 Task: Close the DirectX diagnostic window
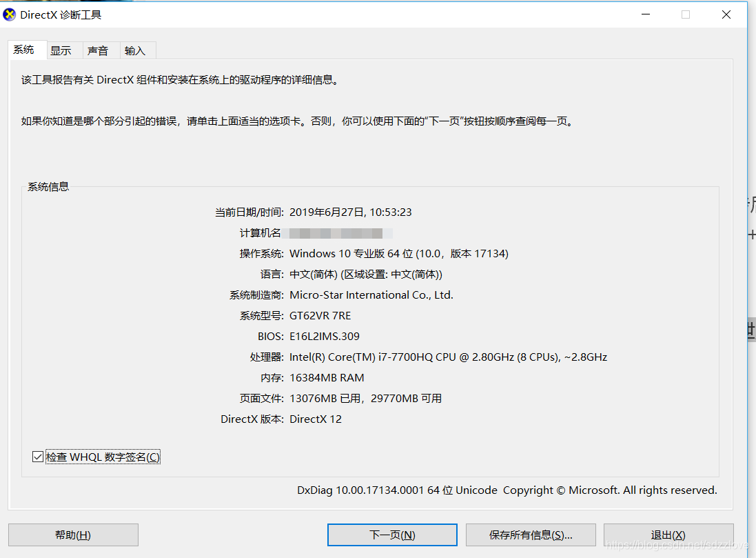(x=726, y=14)
